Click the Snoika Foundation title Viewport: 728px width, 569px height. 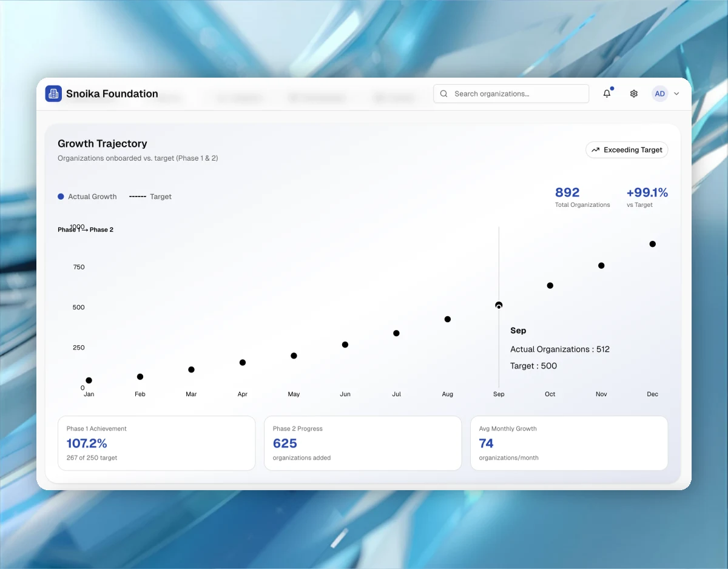tap(112, 93)
